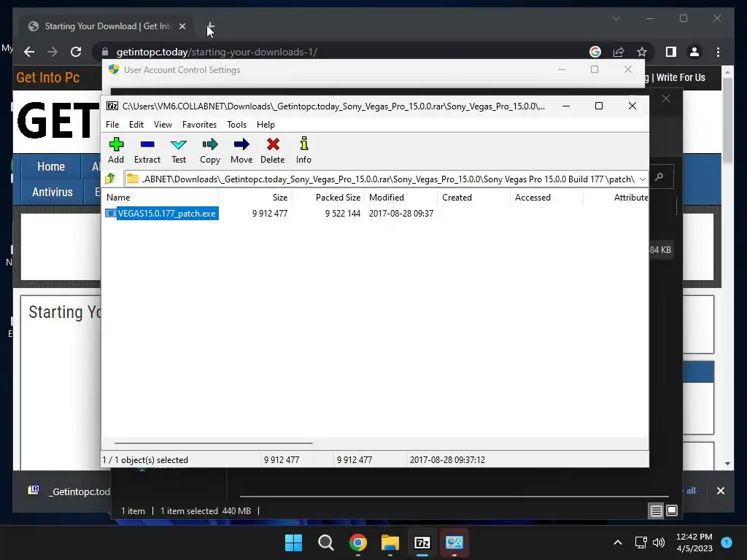The image size is (747, 560).
Task: Click the _Getintopc download item
Action: coord(68,491)
